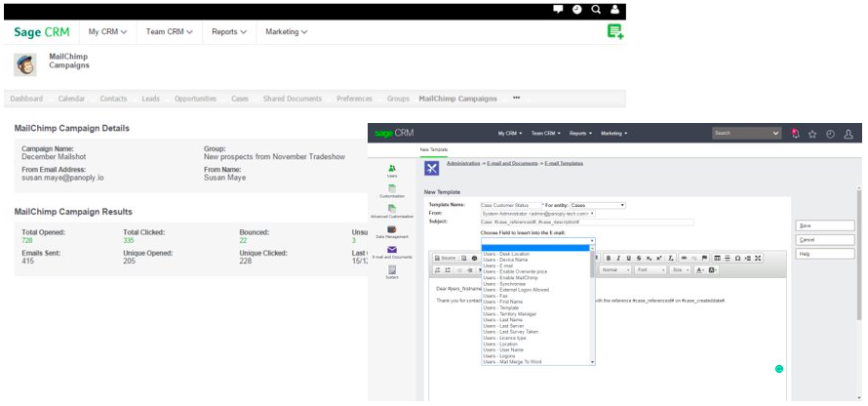Insert an anchor with the flag icon

(x=704, y=258)
